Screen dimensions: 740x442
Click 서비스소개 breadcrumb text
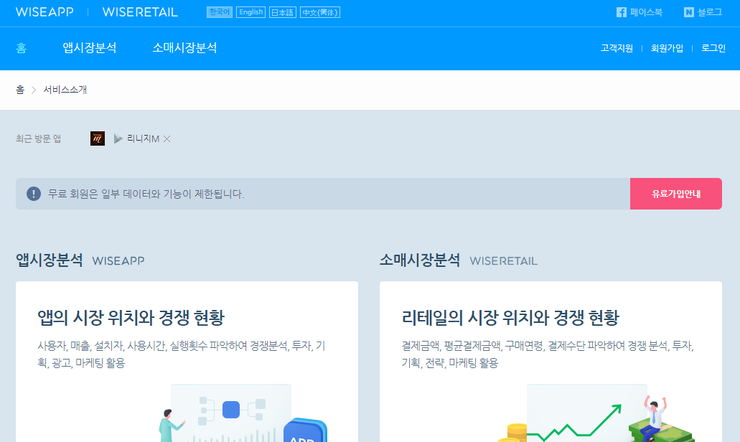tap(65, 90)
